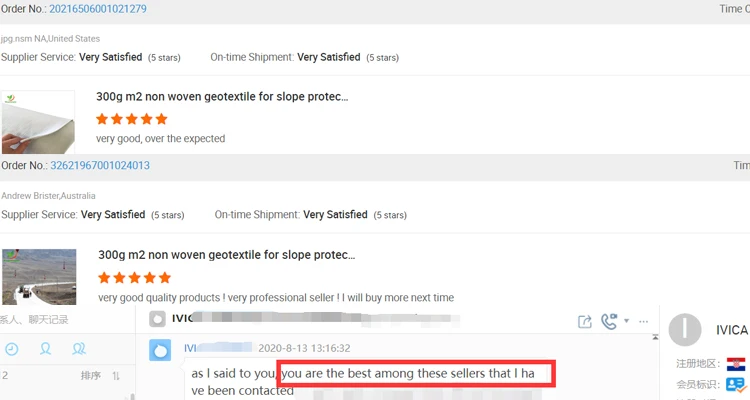
Task: Click the recent chats clock icon
Action: 12,349
